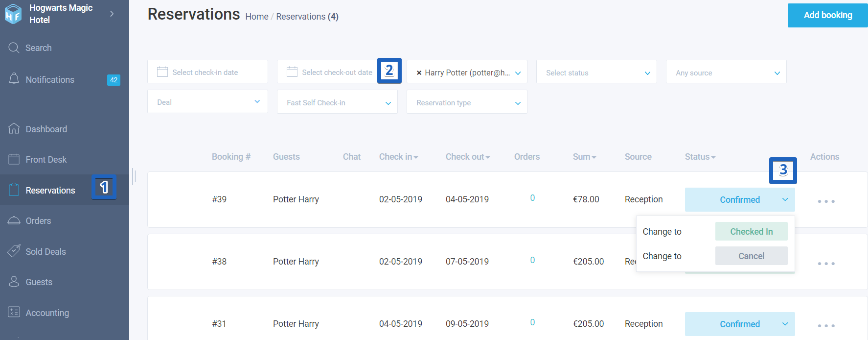This screenshot has width=868, height=340.
Task: Remove Harry Potter guest filter with the x
Action: 419,73
